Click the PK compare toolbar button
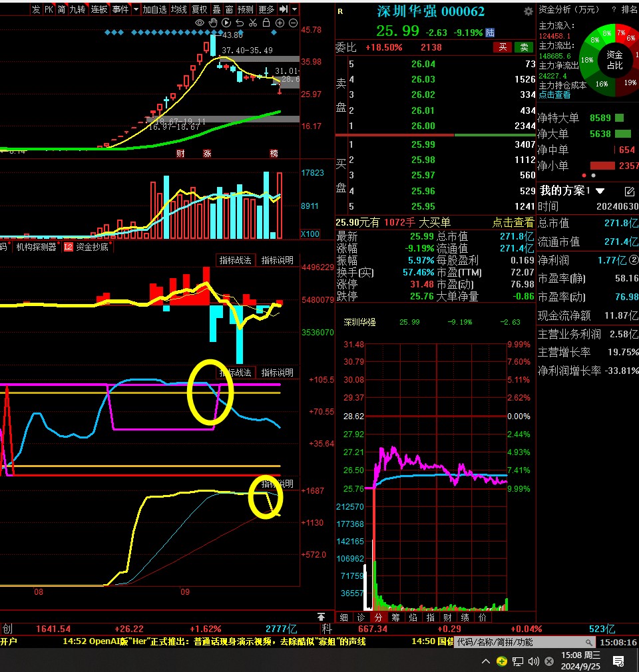Image resolution: width=639 pixels, height=672 pixels. tap(49, 9)
